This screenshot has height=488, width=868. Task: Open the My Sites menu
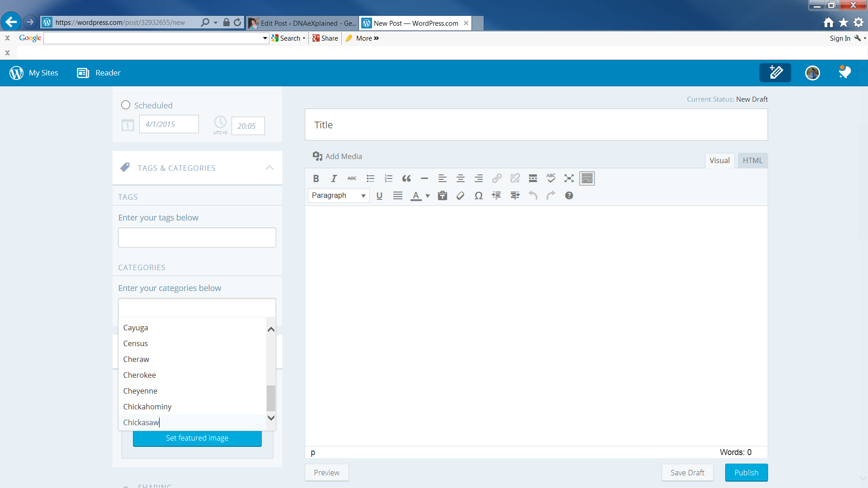[x=34, y=73]
